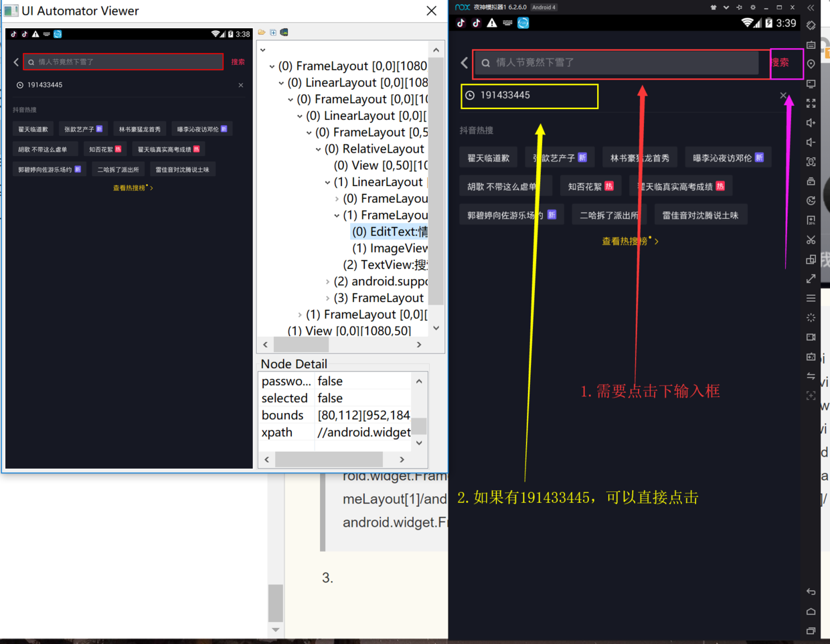Select the (0) EditText node in the tree
The height and width of the screenshot is (644, 830).
coord(390,232)
